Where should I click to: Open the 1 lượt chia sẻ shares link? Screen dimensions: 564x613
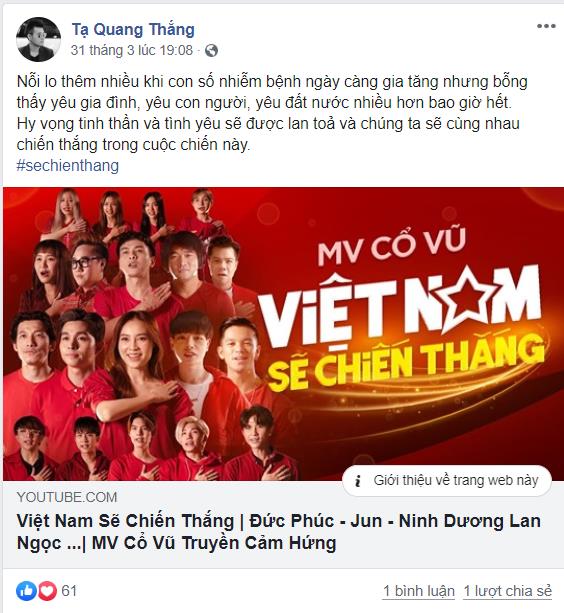508,591
